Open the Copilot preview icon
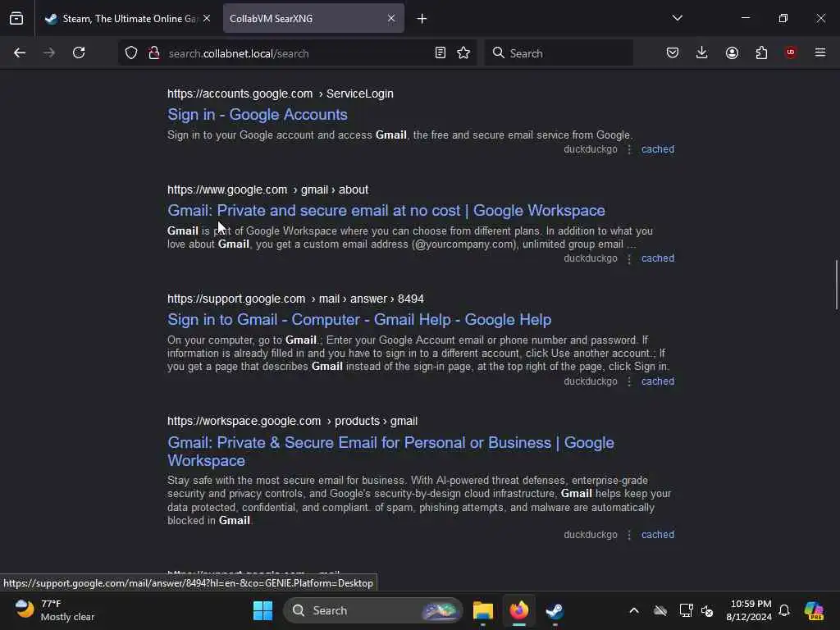Viewport: 840px width, 630px height. pos(814,610)
